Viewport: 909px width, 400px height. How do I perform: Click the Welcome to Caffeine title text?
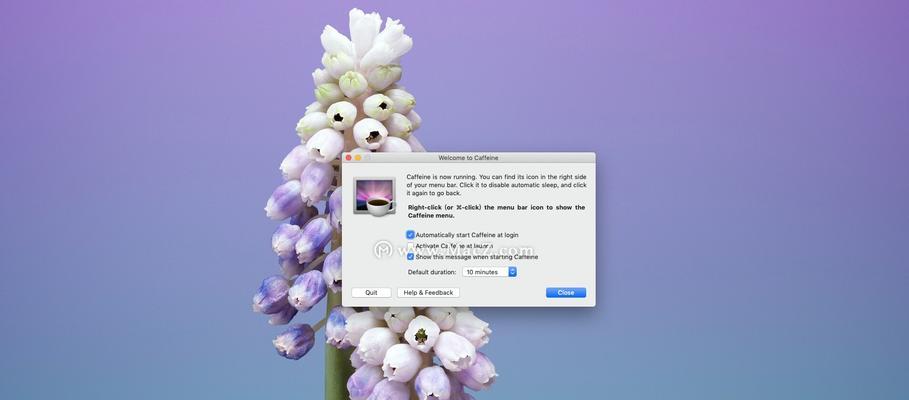[x=468, y=158]
